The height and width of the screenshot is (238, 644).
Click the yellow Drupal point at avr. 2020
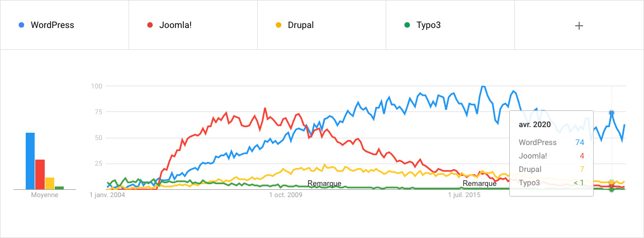point(612,183)
